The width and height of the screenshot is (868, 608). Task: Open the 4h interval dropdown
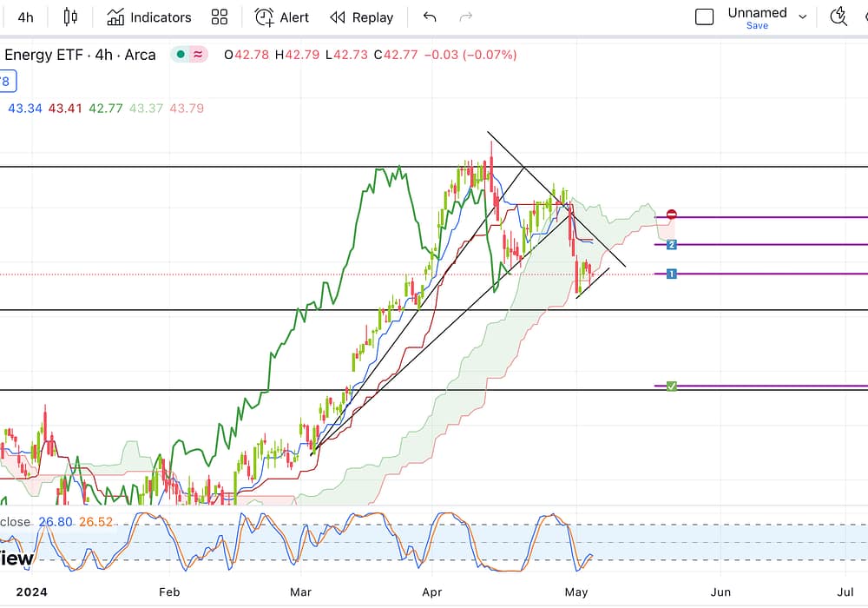(26, 17)
